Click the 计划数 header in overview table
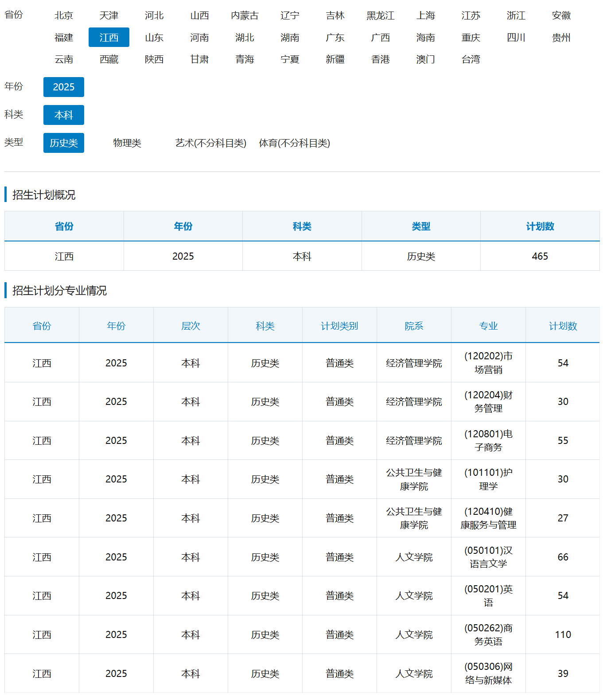This screenshot has width=603, height=700. tap(540, 226)
